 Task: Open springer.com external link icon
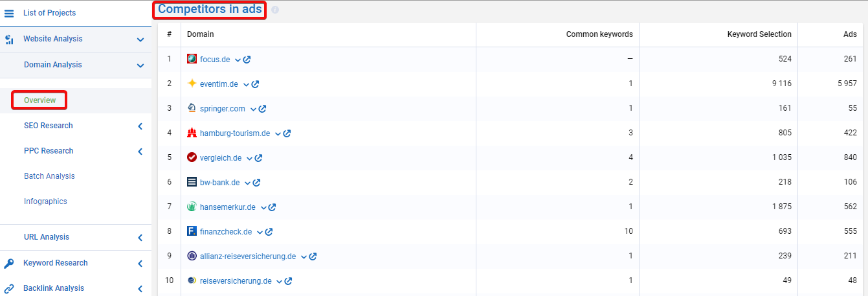pos(262,109)
